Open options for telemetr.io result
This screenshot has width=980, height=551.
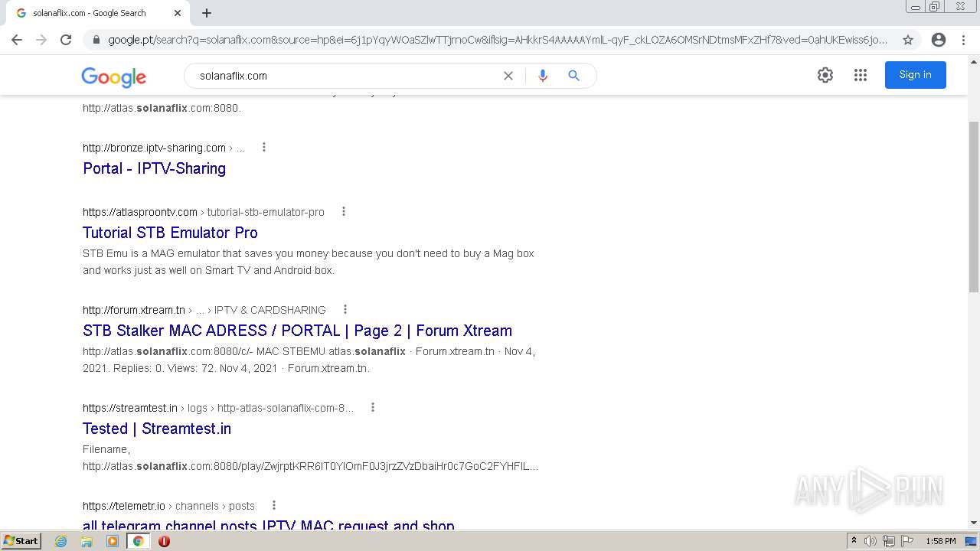(x=274, y=505)
